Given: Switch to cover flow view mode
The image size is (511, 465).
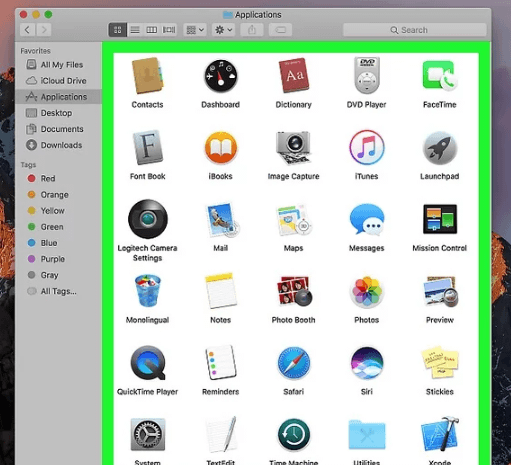Looking at the screenshot, I should coord(169,30).
